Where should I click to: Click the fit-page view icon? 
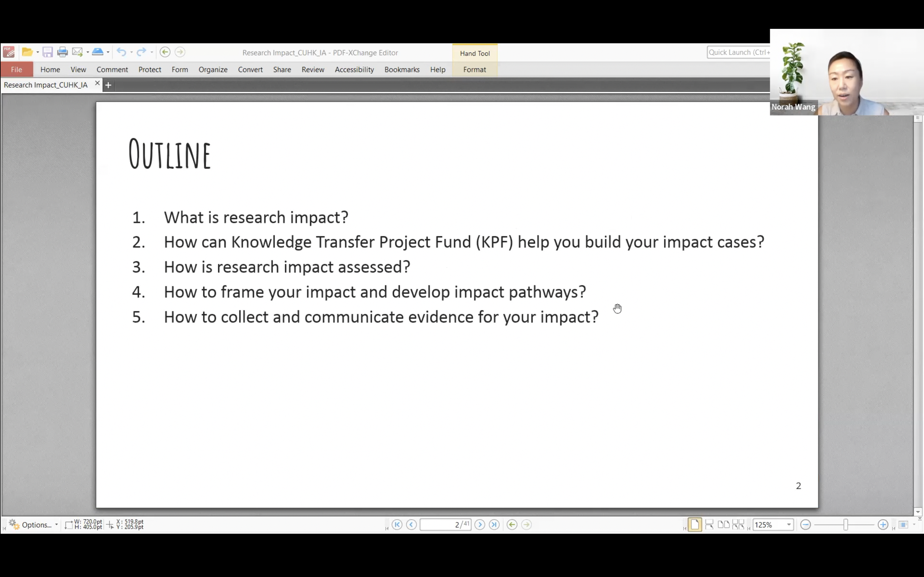click(695, 524)
